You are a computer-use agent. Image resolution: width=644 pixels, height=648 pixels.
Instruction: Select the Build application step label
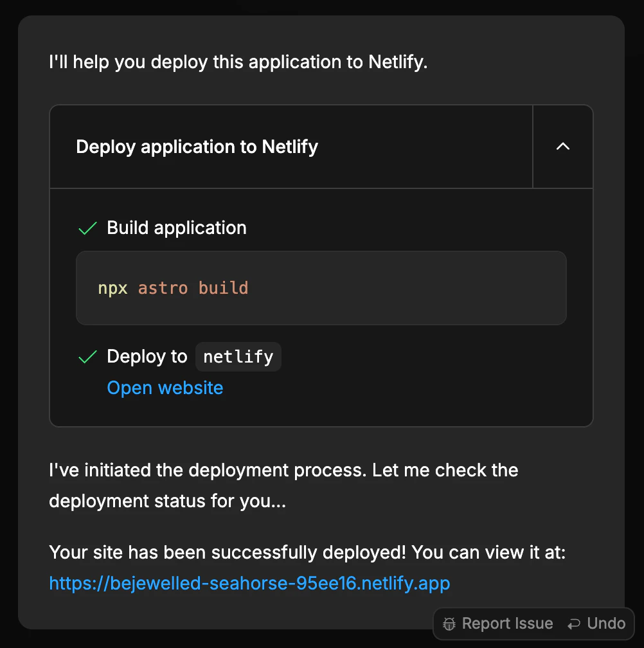click(x=176, y=228)
